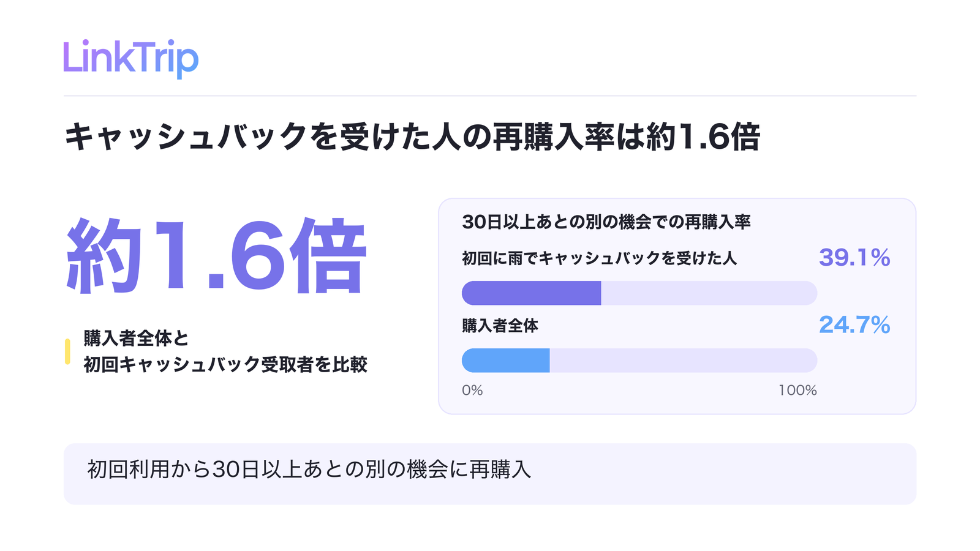
Task: Click the large 約1.6倍 figure
Action: [x=216, y=256]
